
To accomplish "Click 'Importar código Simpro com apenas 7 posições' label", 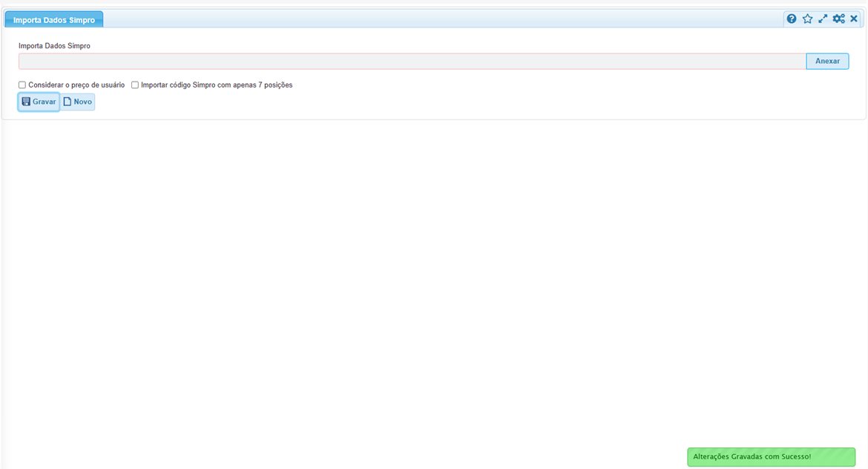I will [x=217, y=85].
